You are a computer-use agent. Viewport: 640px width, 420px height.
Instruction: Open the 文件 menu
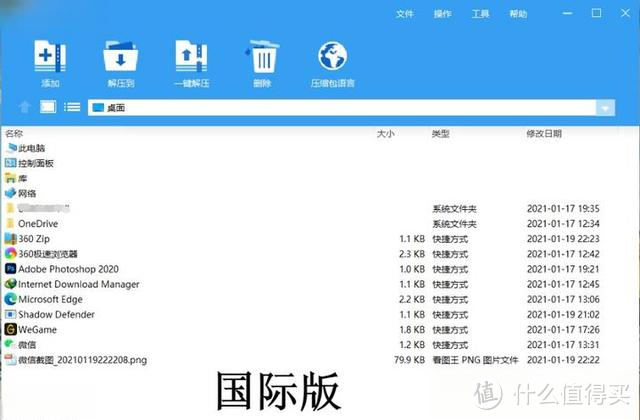point(404,14)
